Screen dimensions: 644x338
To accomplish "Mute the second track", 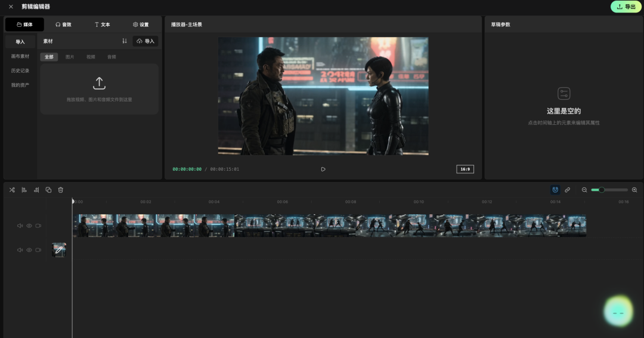I will click(x=20, y=250).
